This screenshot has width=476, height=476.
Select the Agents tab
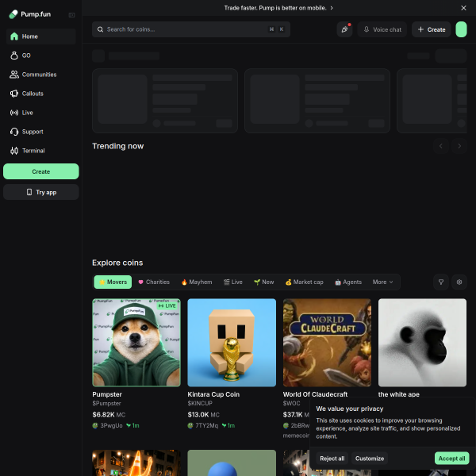click(348, 282)
